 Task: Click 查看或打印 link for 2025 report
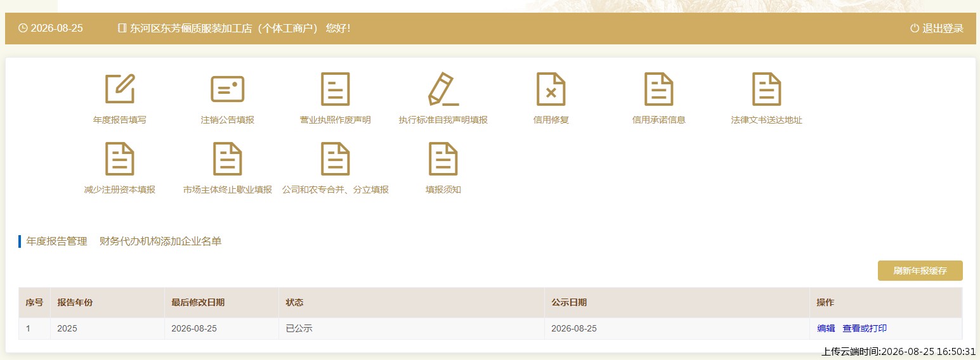865,328
